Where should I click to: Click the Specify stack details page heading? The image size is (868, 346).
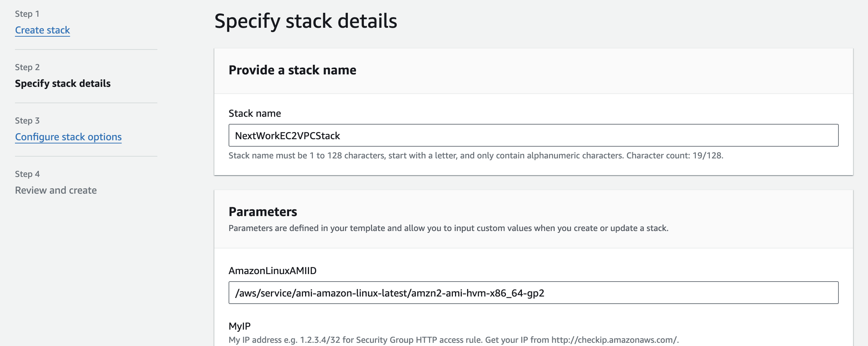point(305,21)
